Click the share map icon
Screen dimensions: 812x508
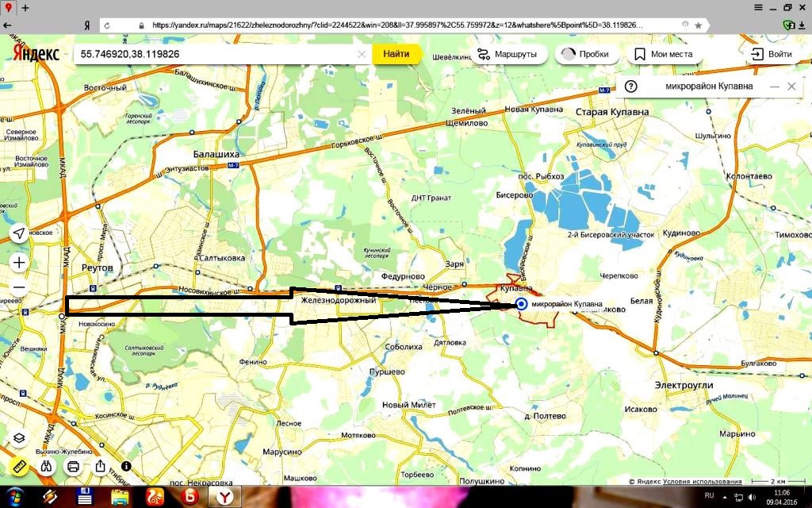[101, 466]
